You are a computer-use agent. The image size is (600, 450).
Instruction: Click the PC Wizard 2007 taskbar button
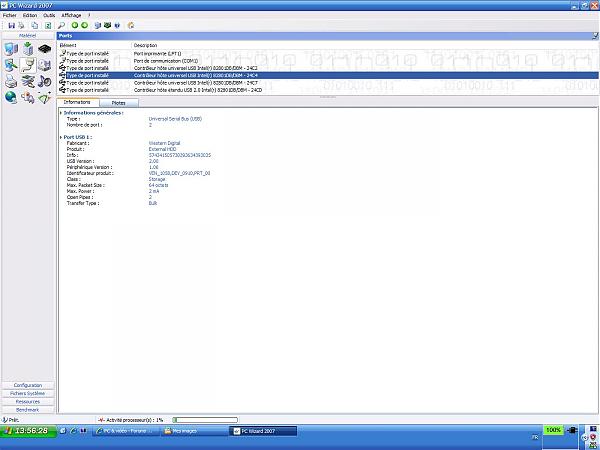pos(263,431)
